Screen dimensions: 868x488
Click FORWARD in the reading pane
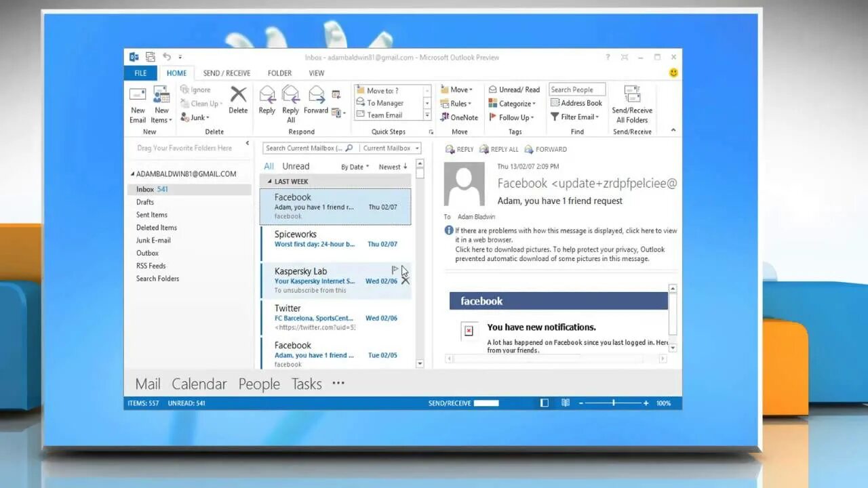[x=545, y=149]
